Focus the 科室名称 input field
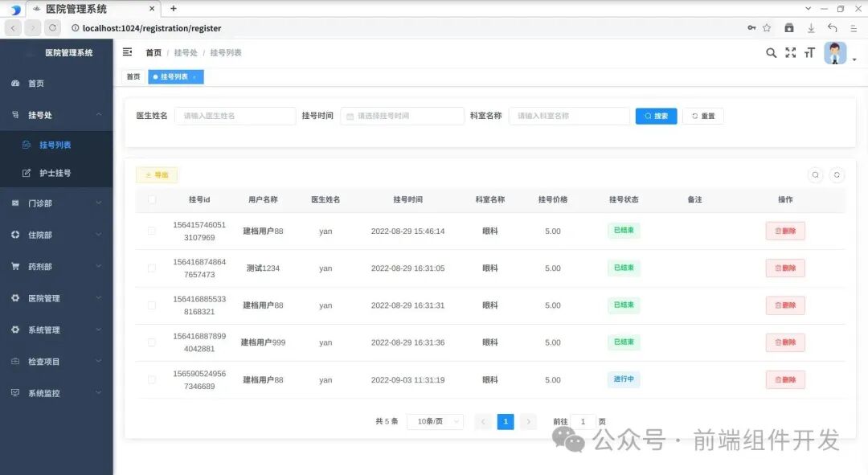This screenshot has height=475, width=868. pyautogui.click(x=569, y=116)
